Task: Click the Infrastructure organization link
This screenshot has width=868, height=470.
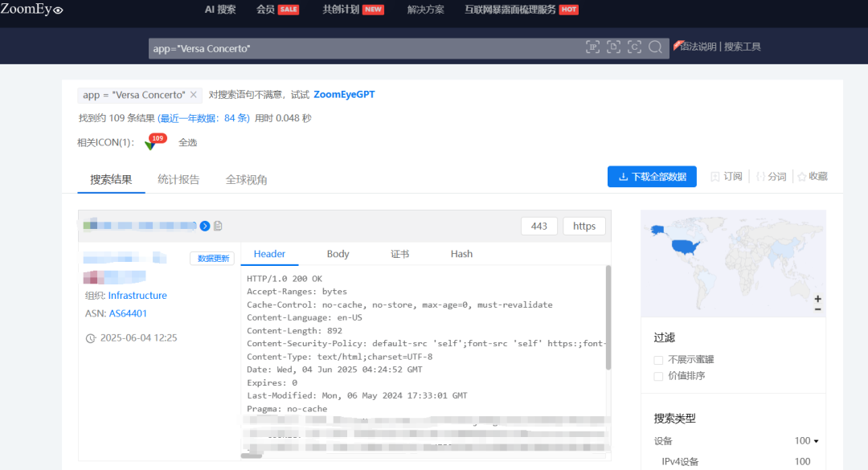Action: pos(137,296)
